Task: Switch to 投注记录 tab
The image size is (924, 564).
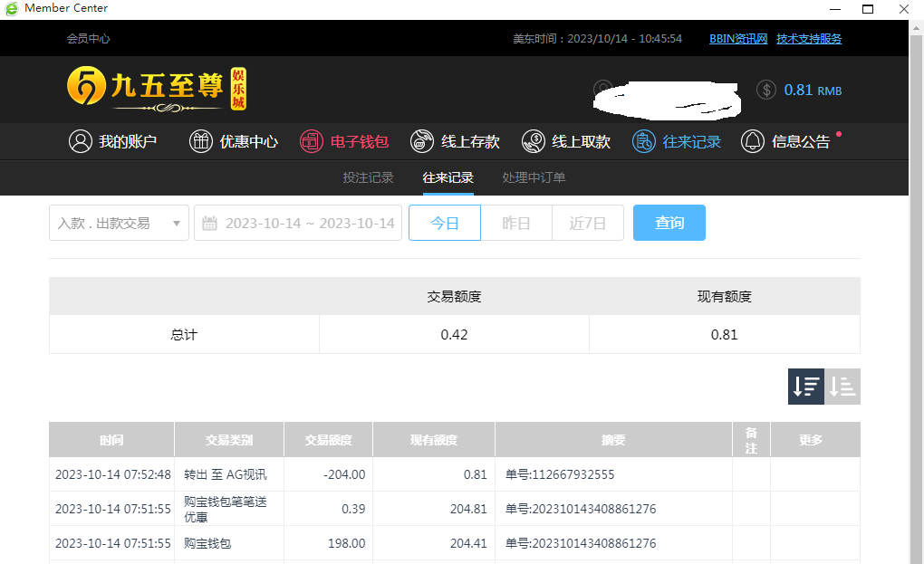Action: tap(369, 177)
